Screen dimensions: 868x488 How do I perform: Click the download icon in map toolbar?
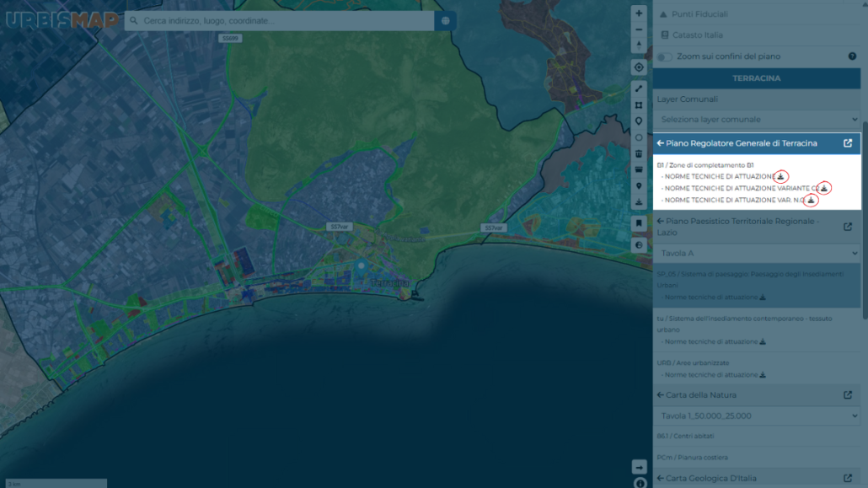(x=639, y=202)
